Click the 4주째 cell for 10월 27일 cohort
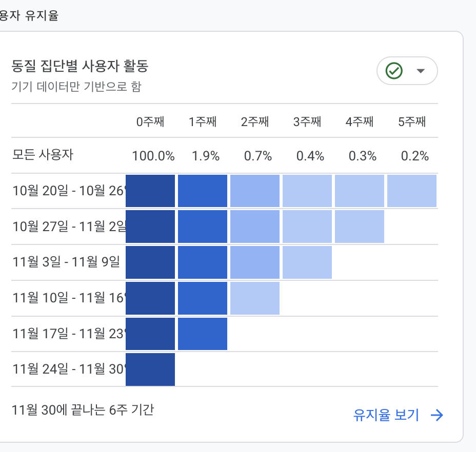Image resolution: width=476 pixels, height=452 pixels. [360, 227]
